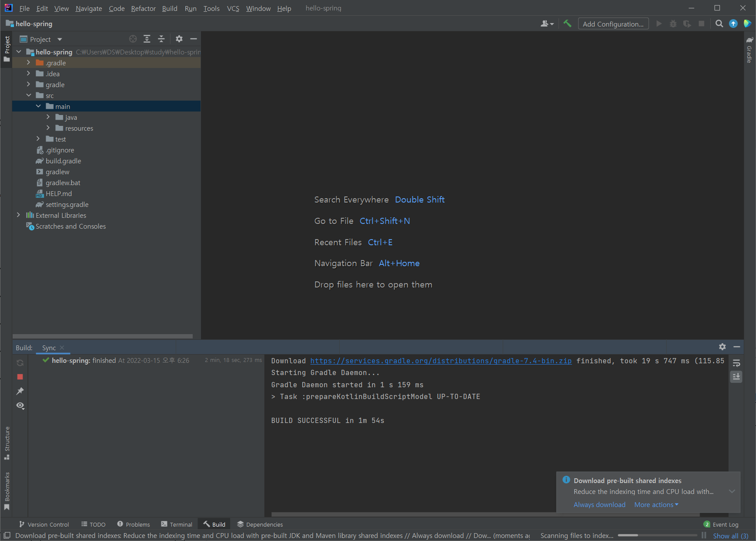
Task: Click Expand All icon in Project toolbar
Action: point(147,39)
